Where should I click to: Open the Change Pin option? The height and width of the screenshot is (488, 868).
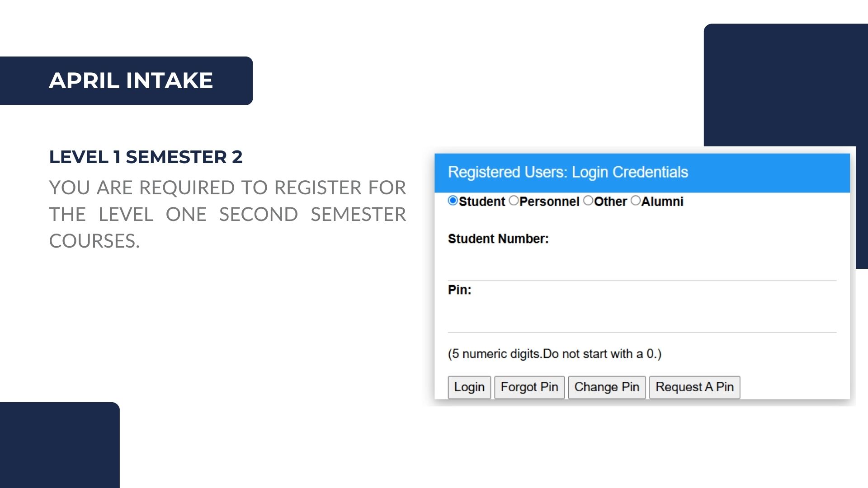click(x=606, y=387)
